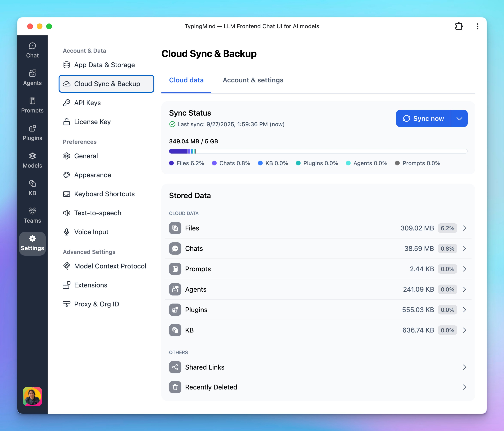This screenshot has height=431, width=504.
Task: Open the Prompts panel from the sidebar
Action: (32, 105)
